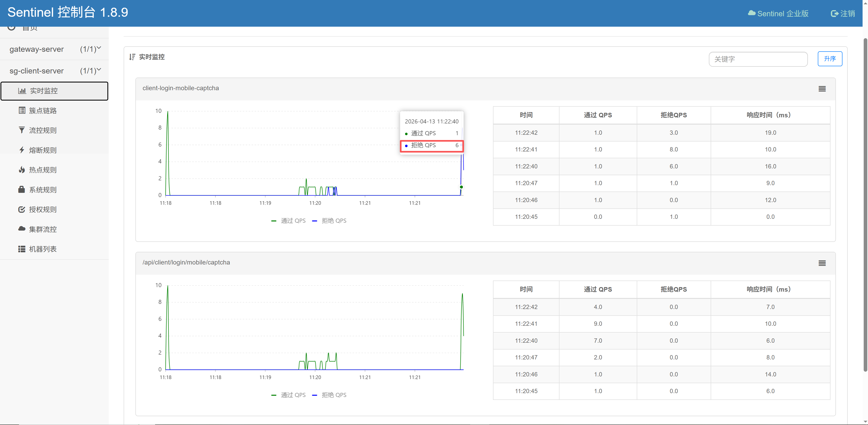
Task: Focus the 关键字 search input
Action: pyautogui.click(x=758, y=59)
